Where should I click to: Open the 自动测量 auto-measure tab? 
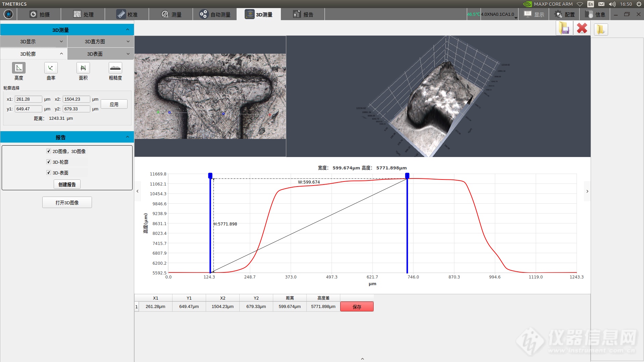(x=215, y=14)
